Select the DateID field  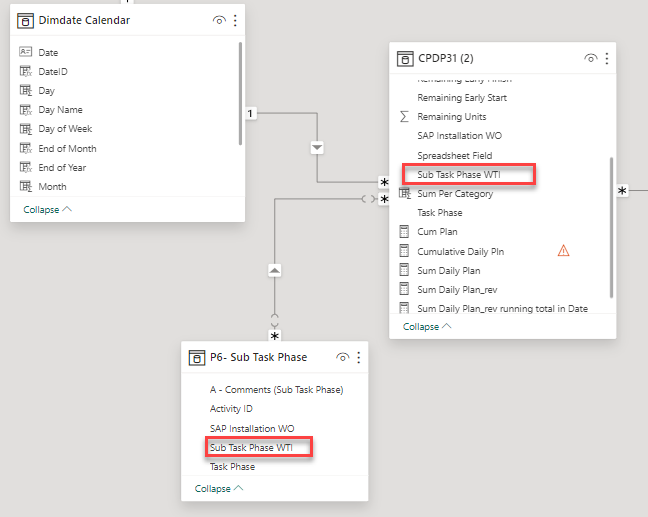pos(53,71)
